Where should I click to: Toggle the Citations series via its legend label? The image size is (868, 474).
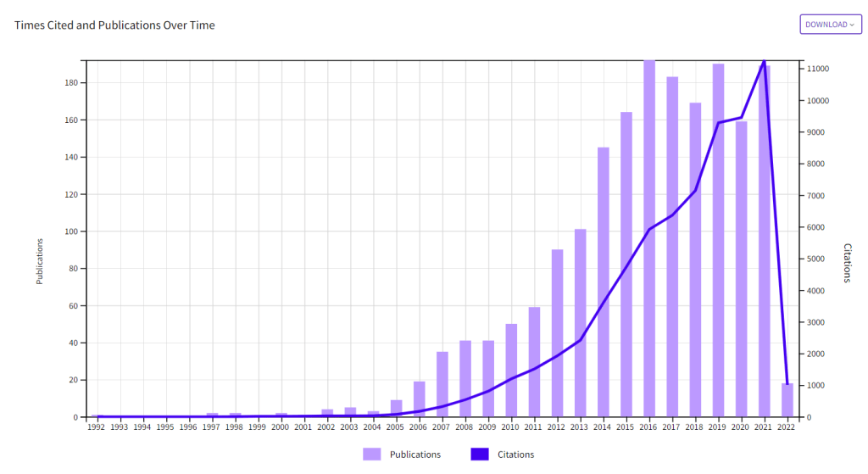pyautogui.click(x=515, y=454)
